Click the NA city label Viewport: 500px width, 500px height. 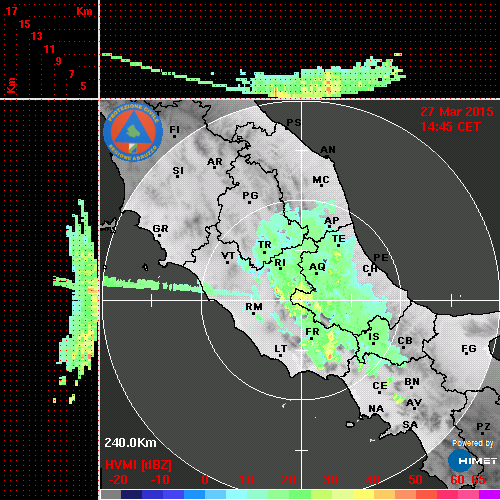tap(376, 409)
